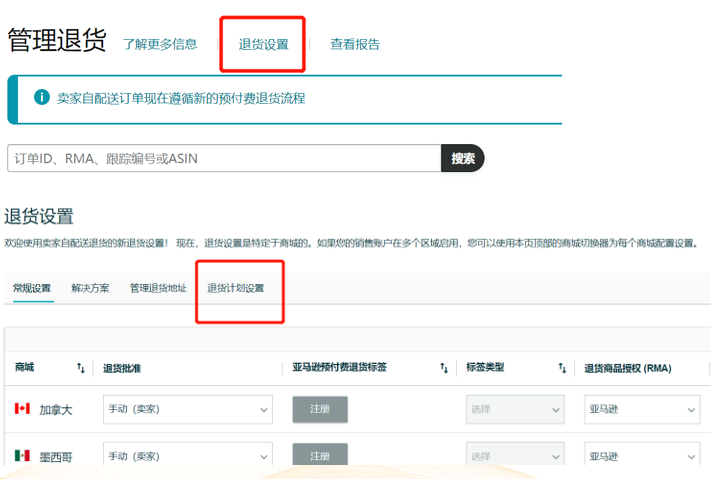
Task: Open the 管理退货地址 tab
Action: (158, 288)
